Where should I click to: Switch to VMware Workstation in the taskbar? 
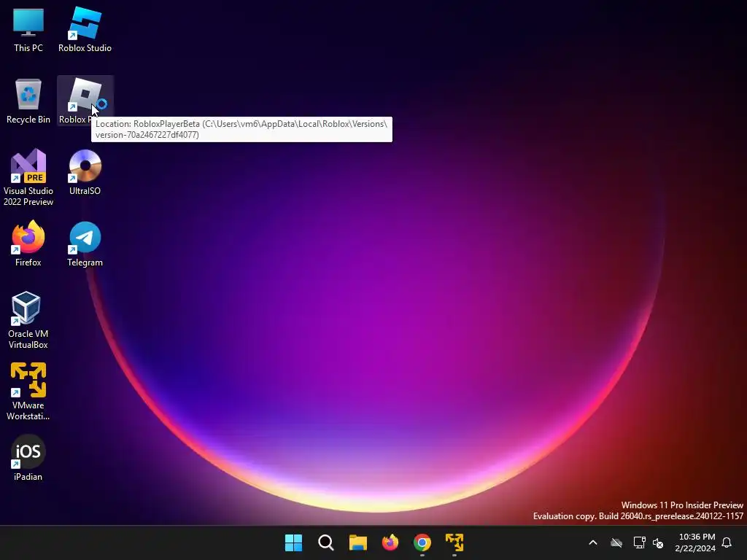(x=454, y=542)
